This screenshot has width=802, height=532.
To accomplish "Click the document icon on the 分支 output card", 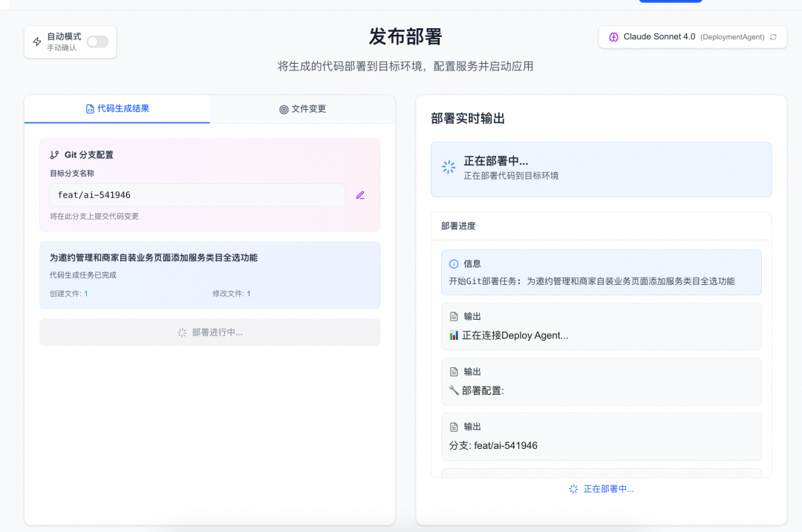I will [454, 426].
